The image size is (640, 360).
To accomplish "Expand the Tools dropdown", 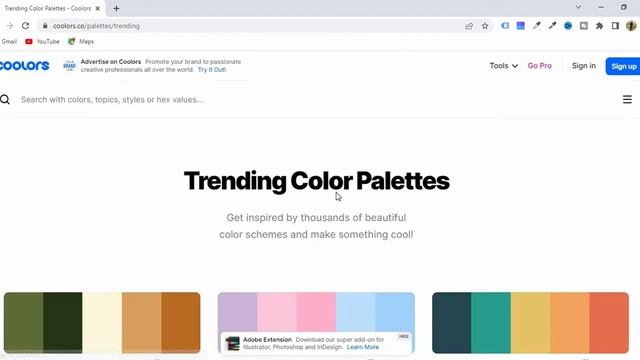I will click(x=504, y=66).
